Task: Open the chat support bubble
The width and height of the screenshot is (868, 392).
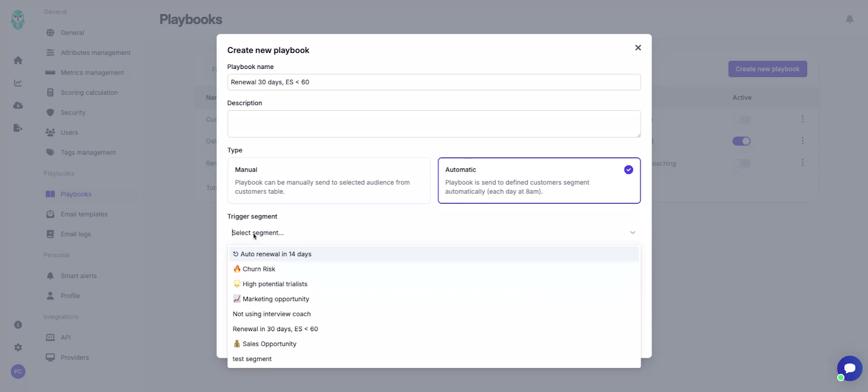Action: click(x=850, y=368)
